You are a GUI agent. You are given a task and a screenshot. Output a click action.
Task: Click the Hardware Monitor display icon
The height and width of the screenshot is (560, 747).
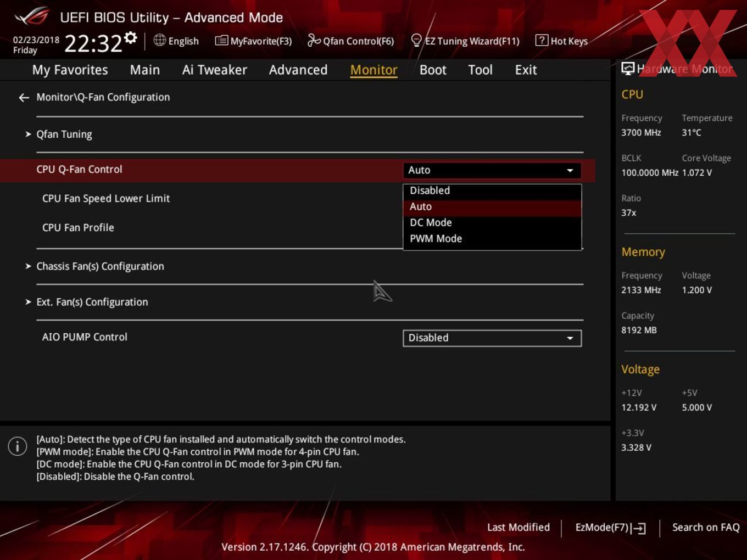[x=627, y=68]
